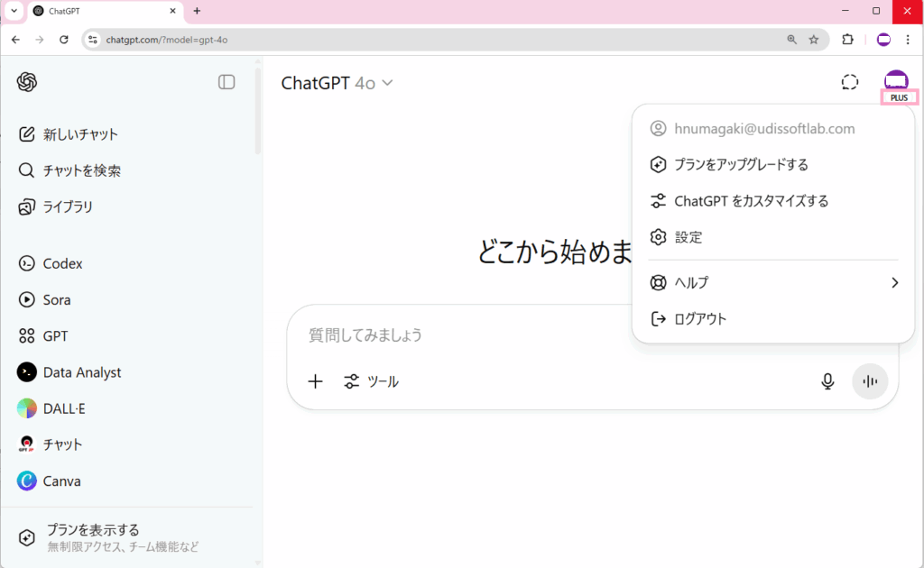924x568 pixels.
Task: Click the sidebar vertical scrollbar
Action: pyautogui.click(x=257, y=111)
